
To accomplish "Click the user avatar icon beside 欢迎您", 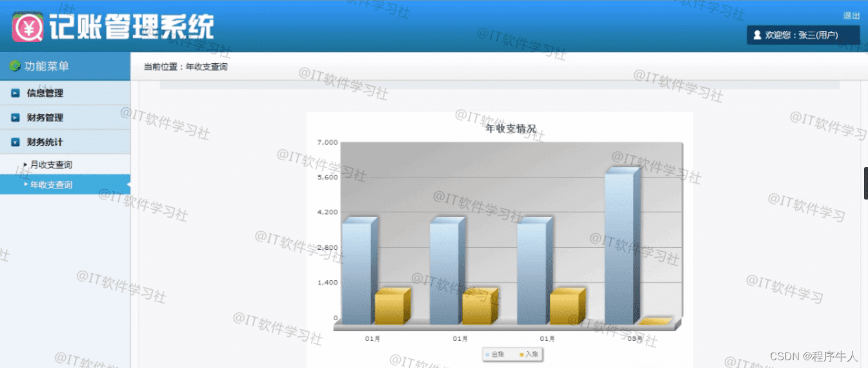I will pos(757,35).
